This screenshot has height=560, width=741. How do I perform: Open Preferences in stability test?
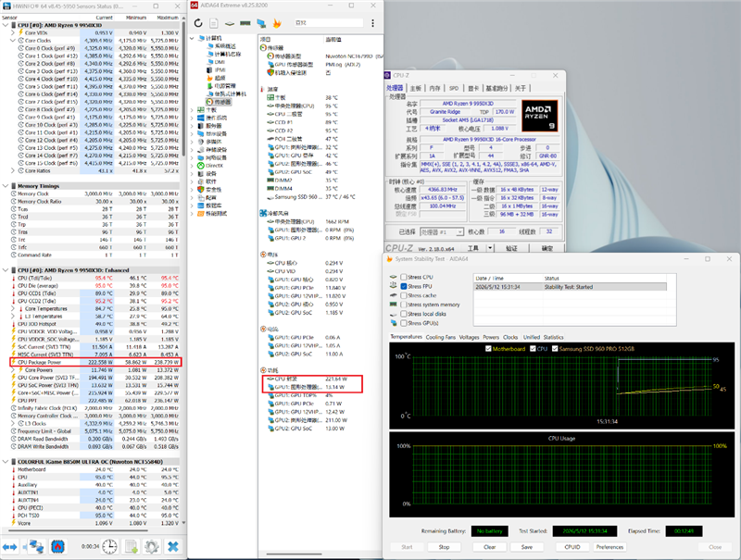609,547
